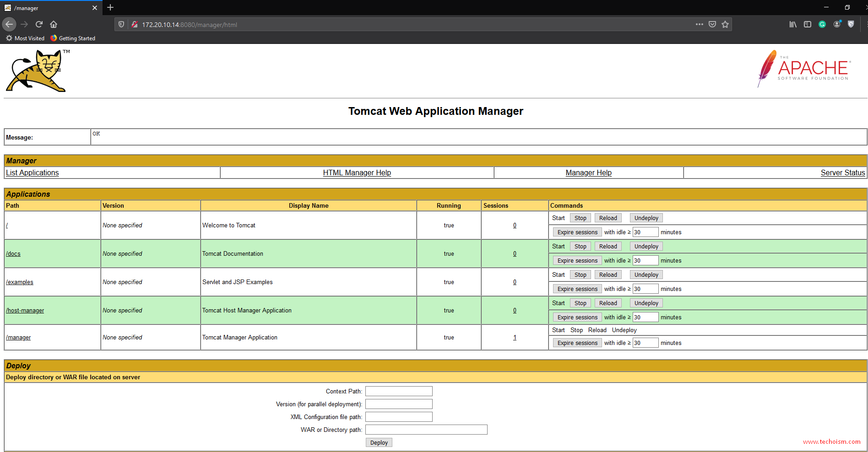Image resolution: width=868 pixels, height=452 pixels.
Task: Click the shield extension icon in toolbar
Action: tap(851, 24)
